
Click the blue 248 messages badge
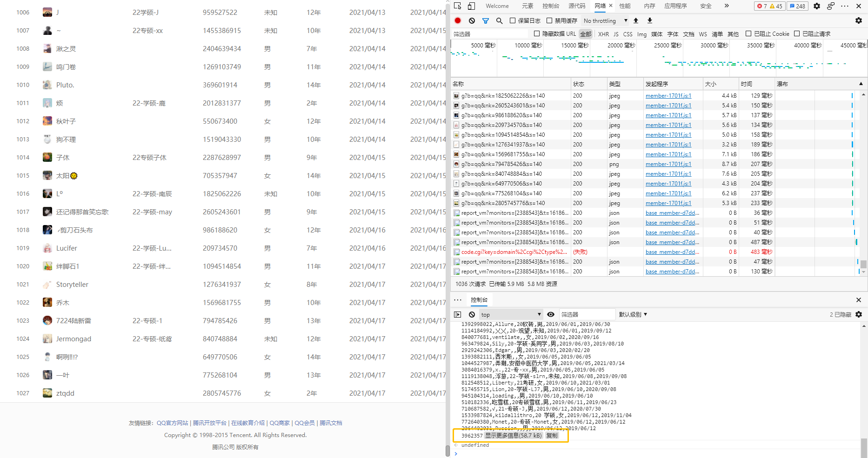[797, 6]
